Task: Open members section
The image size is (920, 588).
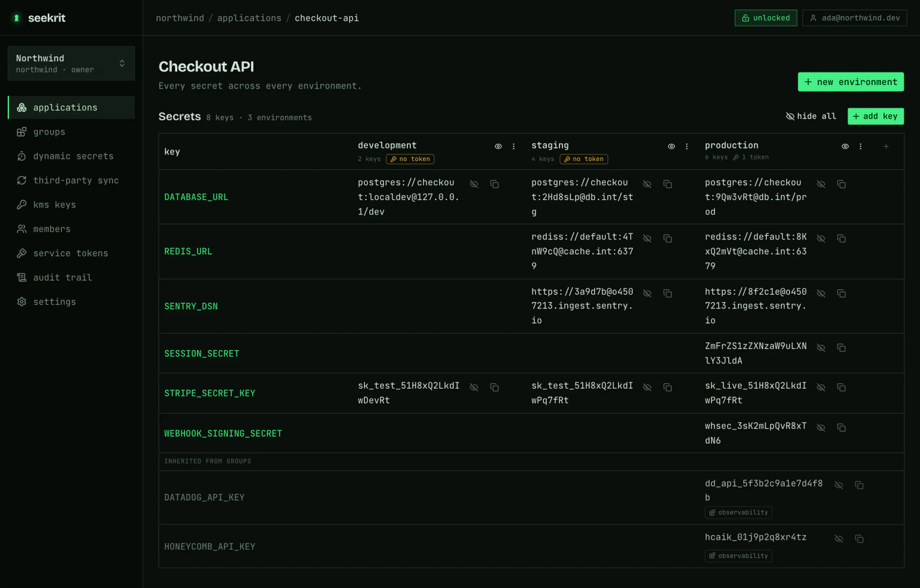Action: (71, 229)
